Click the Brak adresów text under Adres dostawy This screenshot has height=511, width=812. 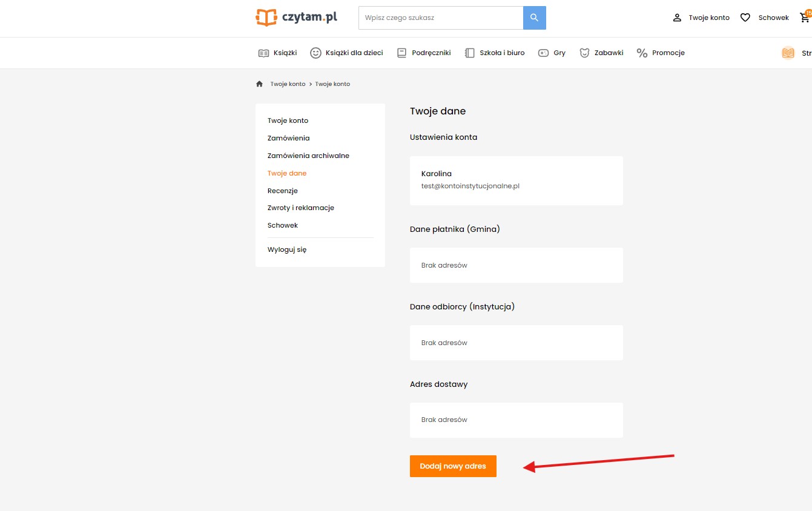coord(444,420)
